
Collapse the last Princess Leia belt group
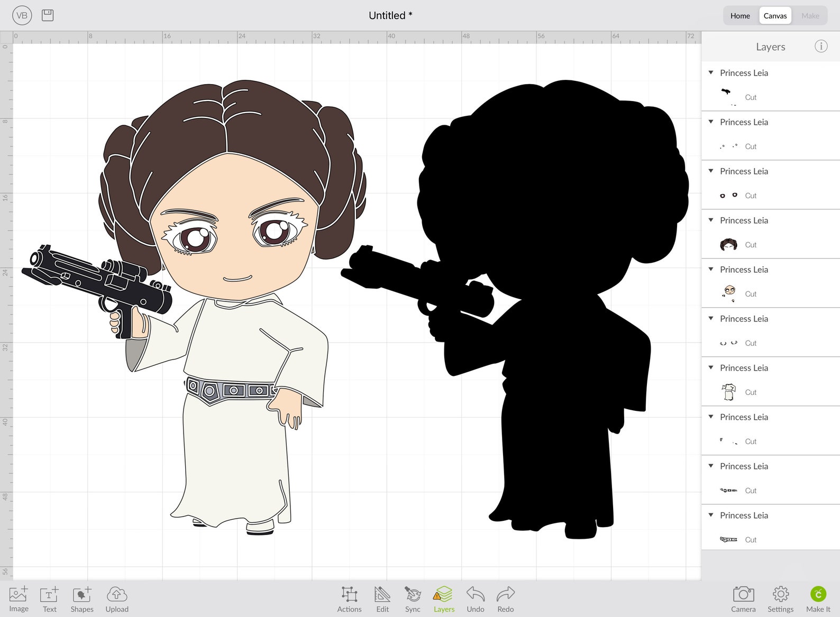(711, 515)
